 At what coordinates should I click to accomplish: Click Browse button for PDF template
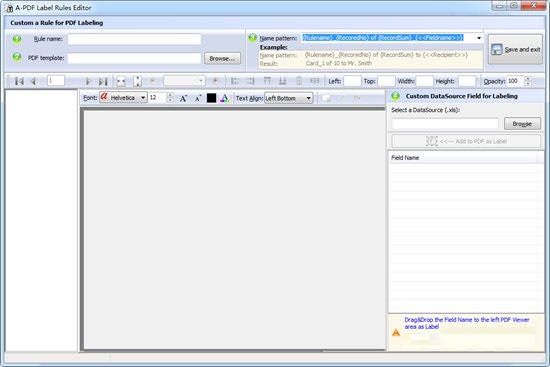[x=222, y=58]
